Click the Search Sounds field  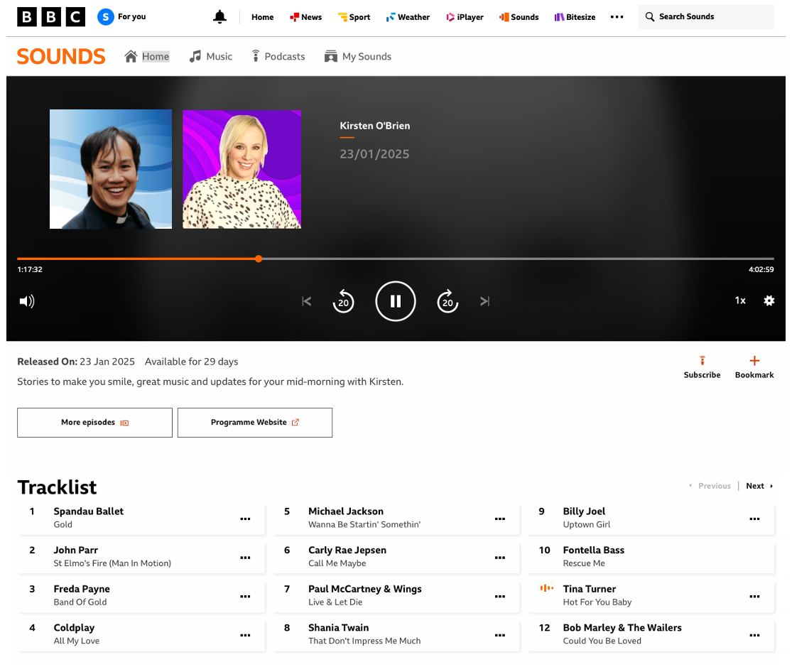[705, 16]
